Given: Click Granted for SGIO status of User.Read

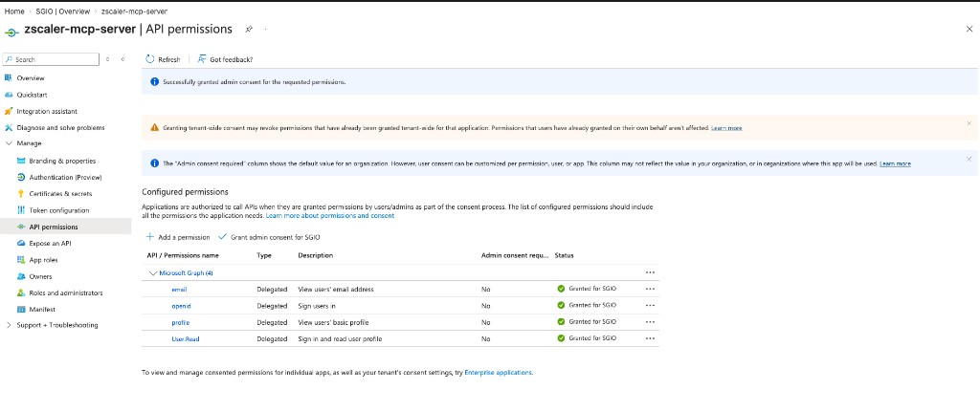Looking at the screenshot, I should tap(587, 338).
